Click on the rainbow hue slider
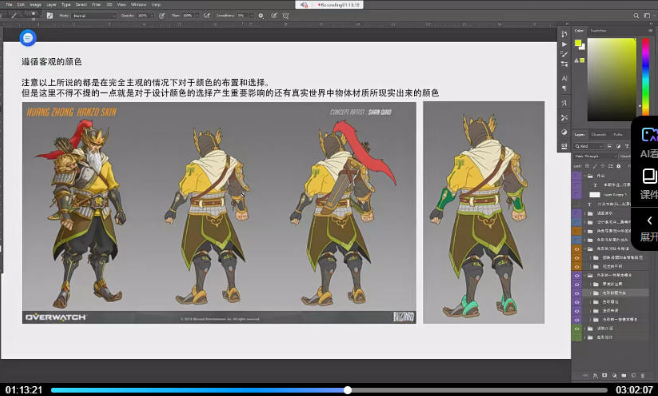 click(645, 77)
